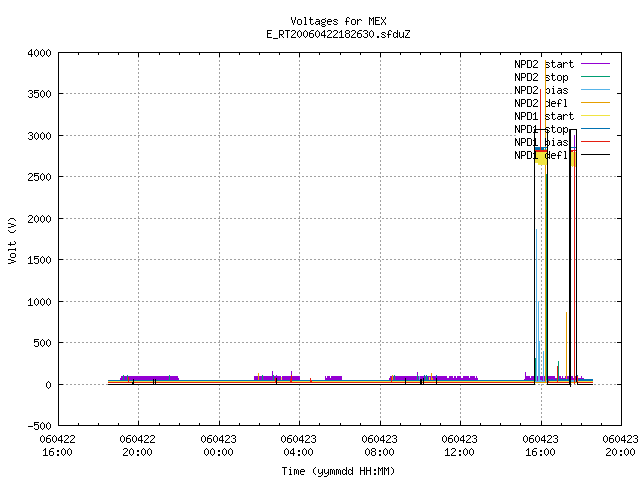The height and width of the screenshot is (480, 640).
Task: Click the orange NPD2 defl legend line
Action: pyautogui.click(x=595, y=103)
